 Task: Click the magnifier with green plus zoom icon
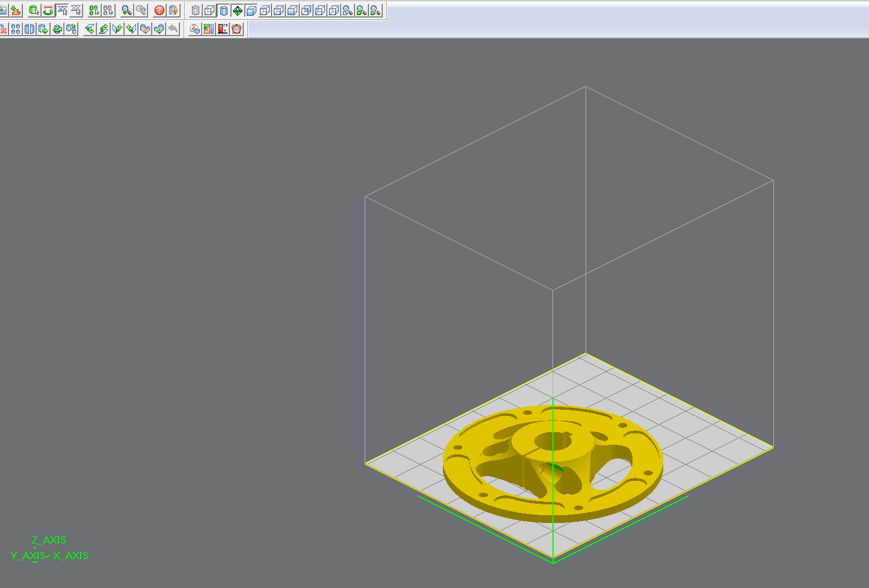(126, 10)
